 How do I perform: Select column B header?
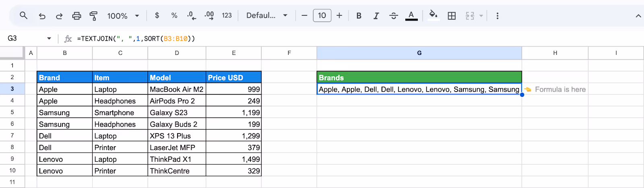(65, 53)
